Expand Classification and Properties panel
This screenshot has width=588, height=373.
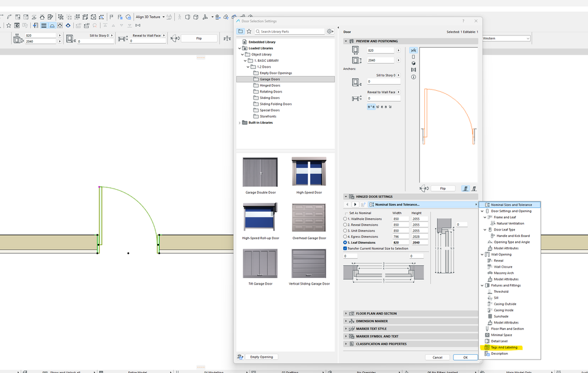click(x=346, y=344)
